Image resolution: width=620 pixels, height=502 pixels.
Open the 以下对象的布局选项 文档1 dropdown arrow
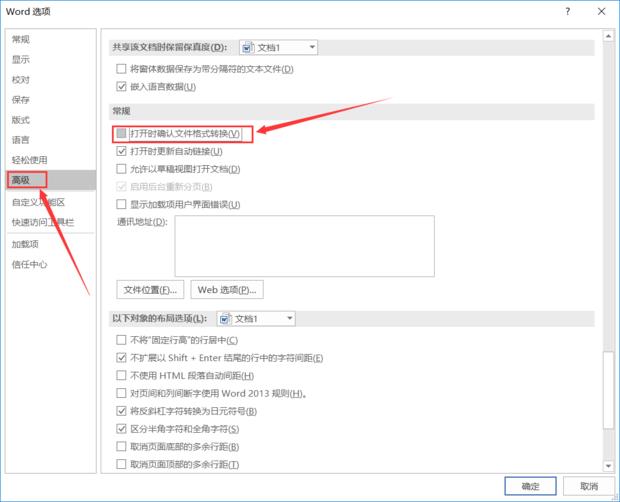[x=289, y=318]
